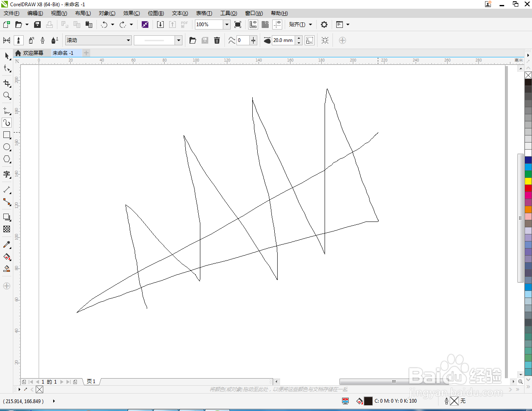Open the 贴齐 snap-to dropdown
The height and width of the screenshot is (411, 532).
point(300,25)
